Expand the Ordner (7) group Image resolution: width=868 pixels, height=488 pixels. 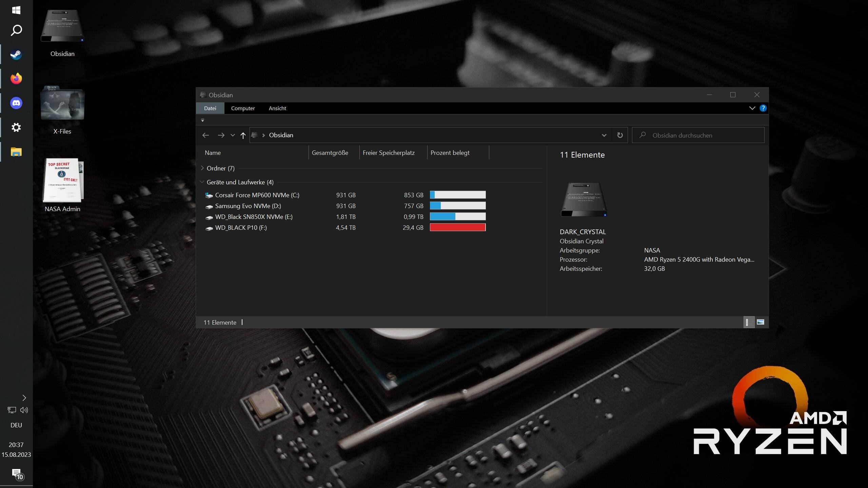pos(202,168)
